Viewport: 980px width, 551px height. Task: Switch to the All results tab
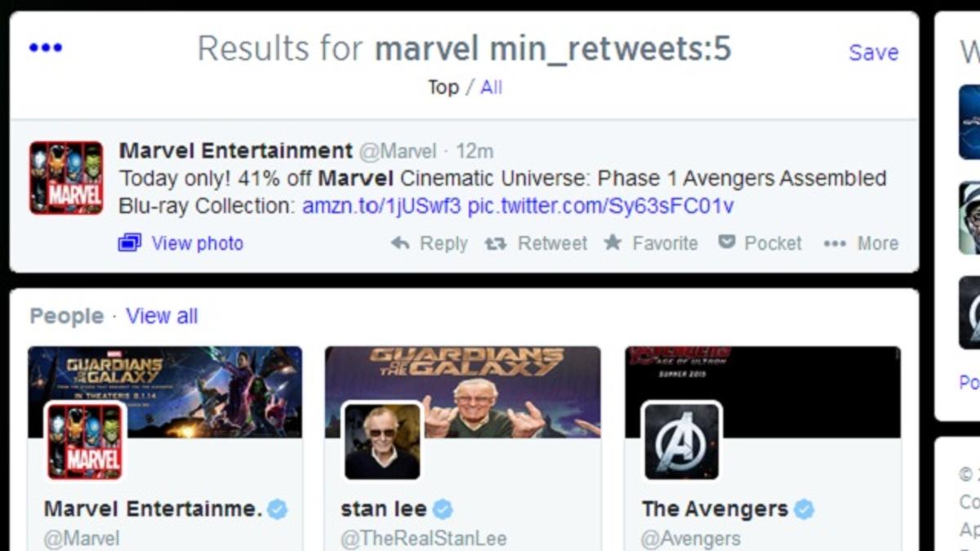(491, 87)
